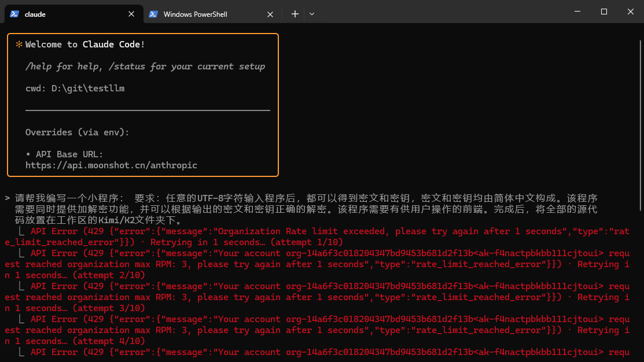644x362 pixels.
Task: Click the orange asterisk Claude logo
Action: coord(19,45)
